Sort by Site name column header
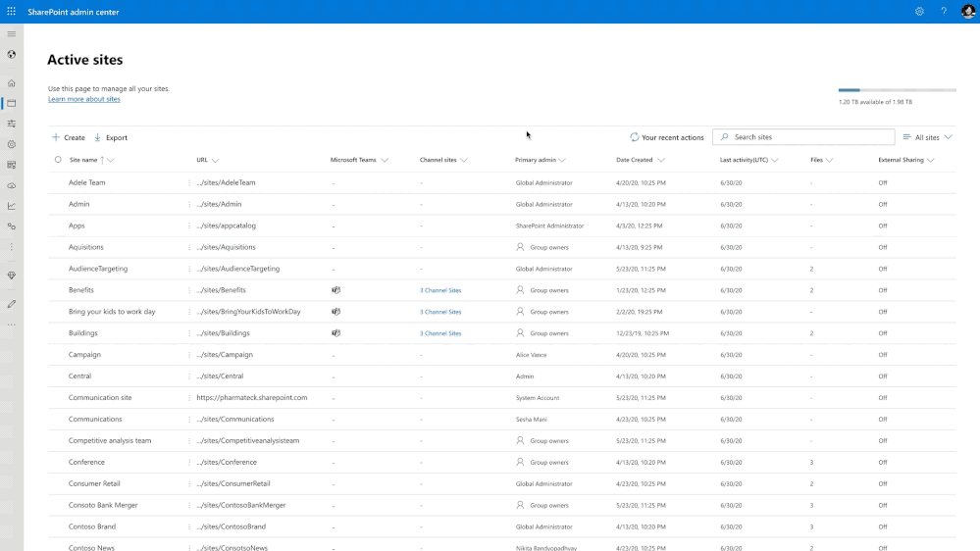Screen dimensions: 980x551 pos(83,160)
